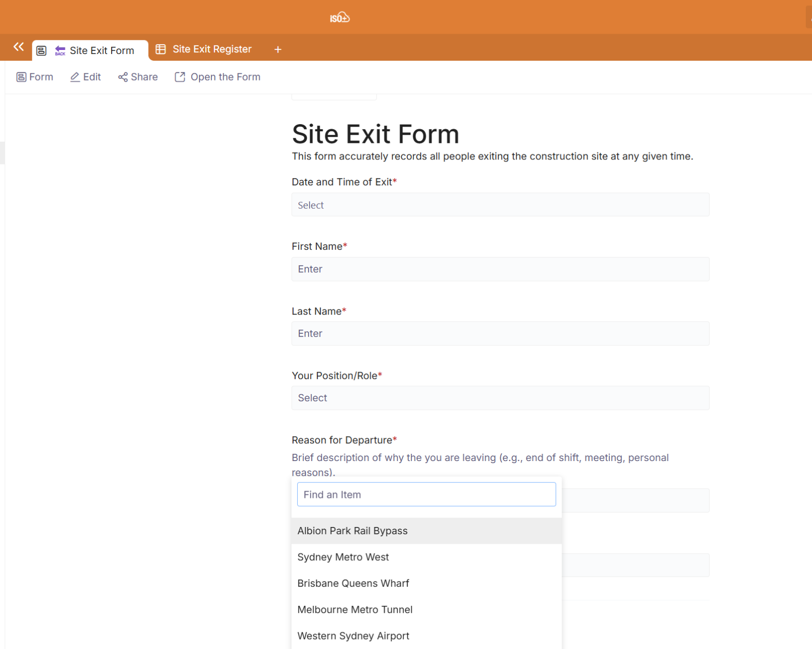This screenshot has height=649, width=812.
Task: Collapse the sidebar with double chevron icon
Action: (19, 47)
